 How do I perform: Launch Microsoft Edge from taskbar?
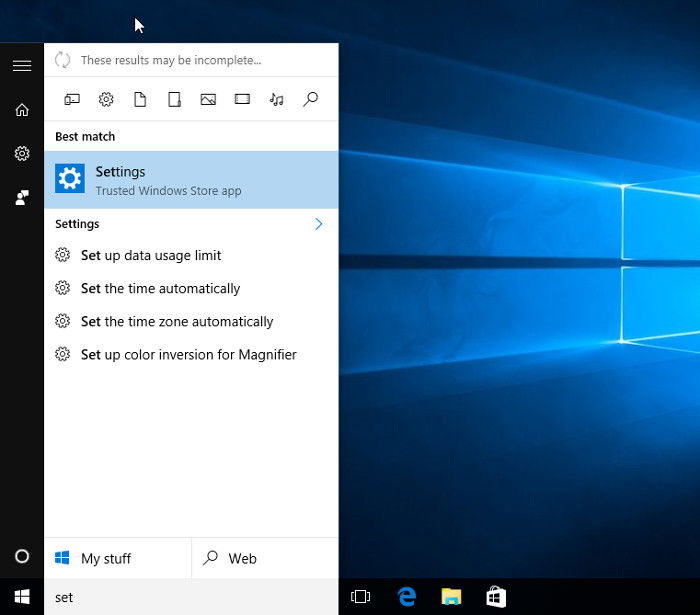(406, 597)
